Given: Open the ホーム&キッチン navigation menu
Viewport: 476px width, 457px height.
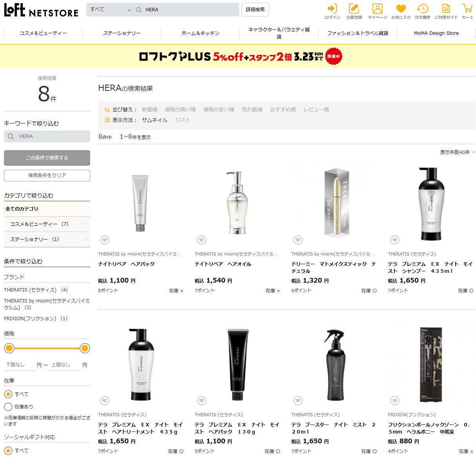Looking at the screenshot, I should (x=200, y=33).
